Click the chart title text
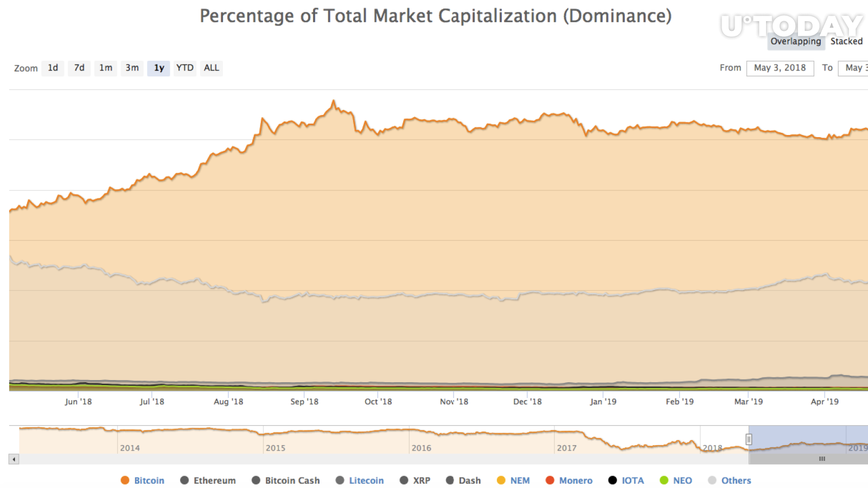 [436, 16]
